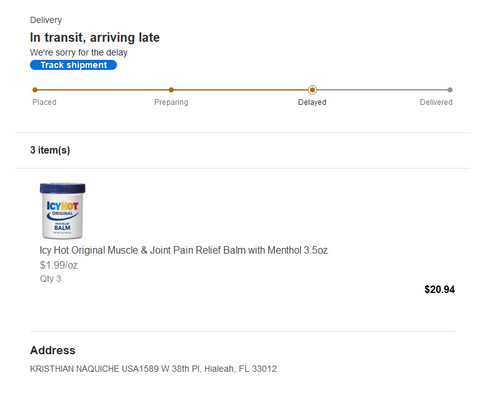
Task: Select the Placed progress dot
Action: [x=35, y=90]
